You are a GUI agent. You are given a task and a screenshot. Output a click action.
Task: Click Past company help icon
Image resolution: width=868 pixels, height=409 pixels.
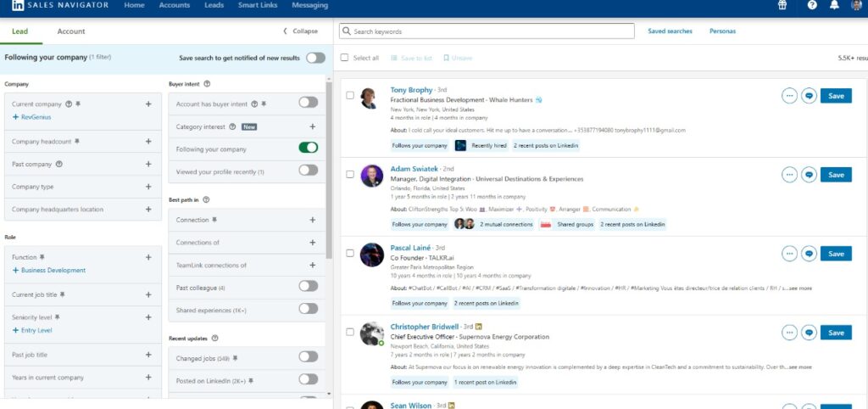click(x=59, y=164)
